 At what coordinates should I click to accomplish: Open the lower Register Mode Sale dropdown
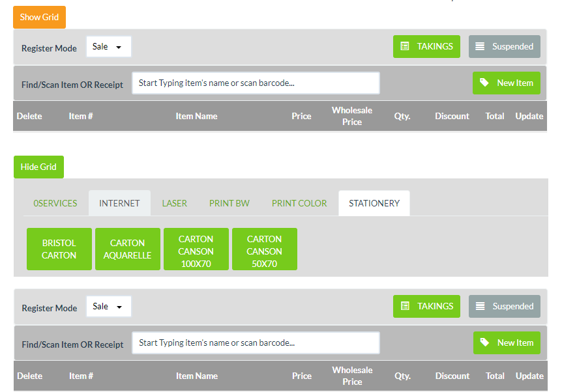pos(108,306)
